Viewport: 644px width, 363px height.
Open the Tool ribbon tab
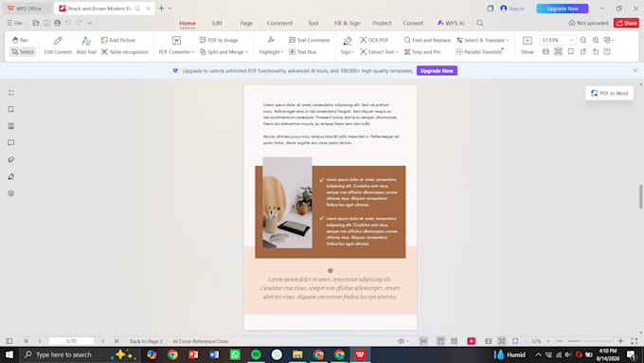click(x=313, y=23)
